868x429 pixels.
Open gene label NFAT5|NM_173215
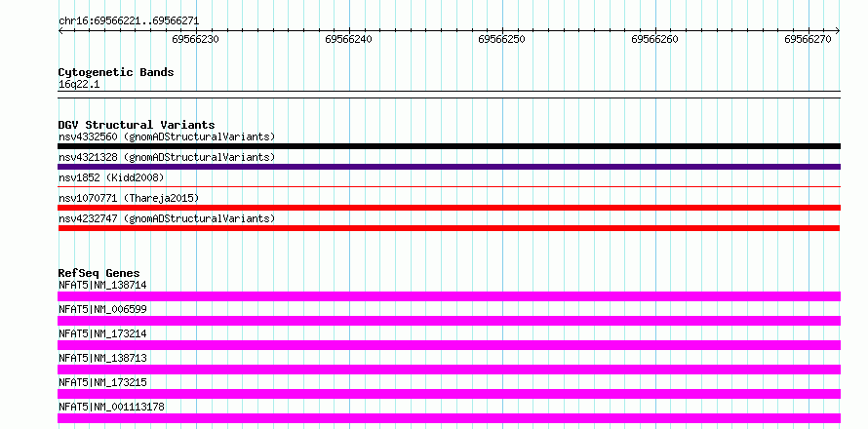click(102, 382)
